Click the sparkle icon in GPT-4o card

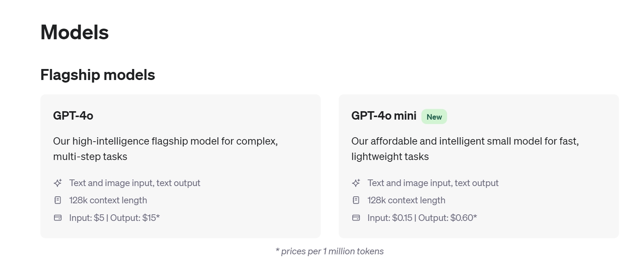point(58,183)
